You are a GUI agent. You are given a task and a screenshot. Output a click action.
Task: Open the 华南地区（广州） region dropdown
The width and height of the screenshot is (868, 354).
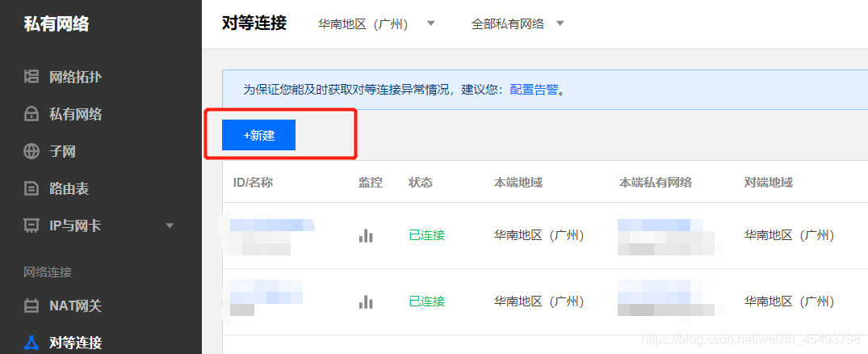(x=376, y=24)
